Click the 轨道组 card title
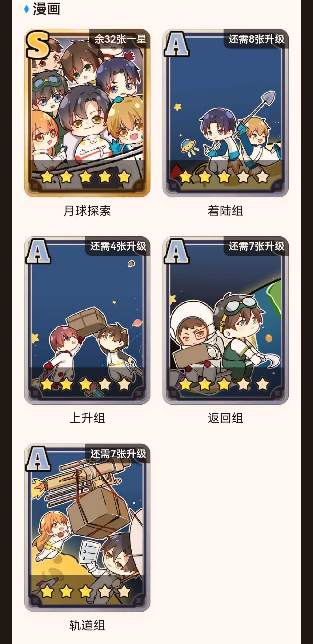The height and width of the screenshot is (644, 313). pos(87,625)
